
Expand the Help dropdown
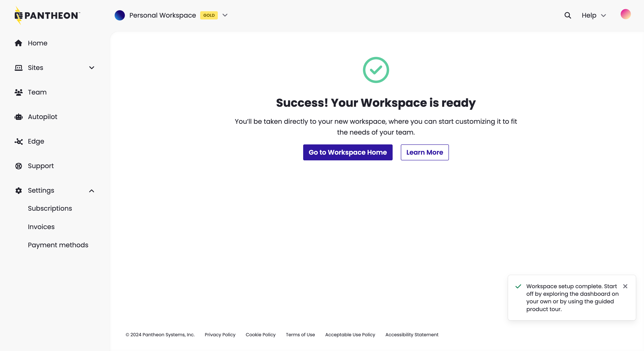pyautogui.click(x=594, y=15)
